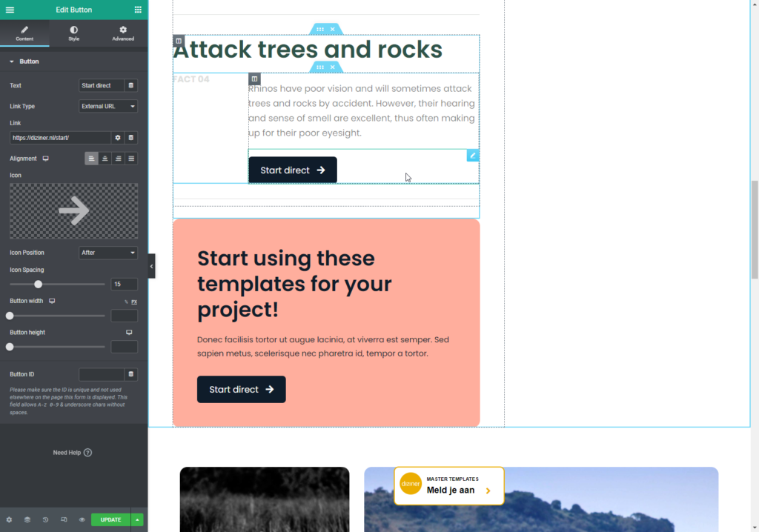Collapse the Button section

pyautogui.click(x=13, y=61)
